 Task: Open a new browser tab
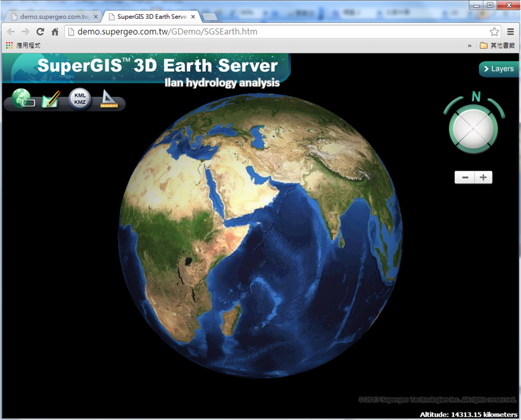[x=210, y=17]
